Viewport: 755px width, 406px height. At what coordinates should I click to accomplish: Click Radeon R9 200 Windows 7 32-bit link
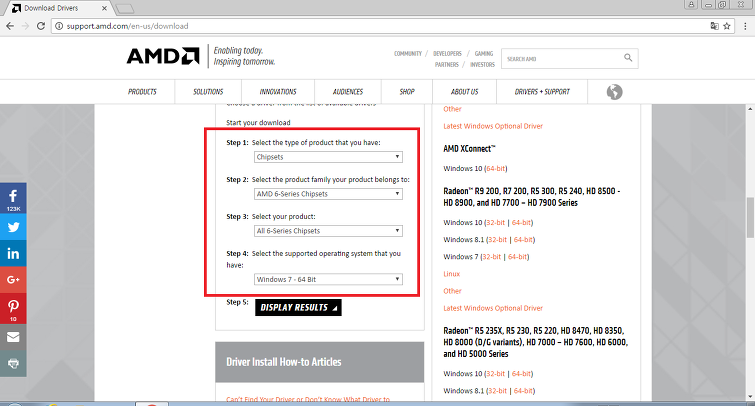point(492,257)
